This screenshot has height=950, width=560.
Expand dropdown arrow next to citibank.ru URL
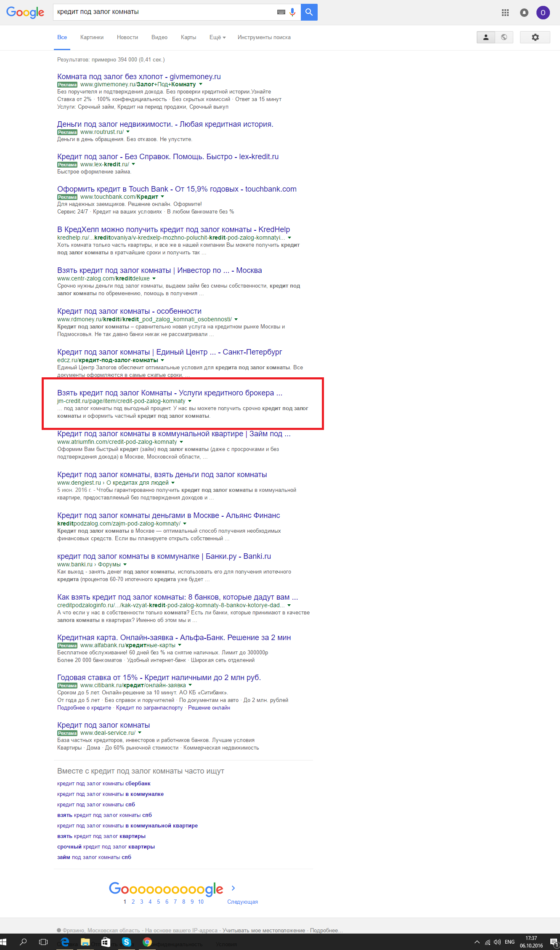[x=190, y=685]
